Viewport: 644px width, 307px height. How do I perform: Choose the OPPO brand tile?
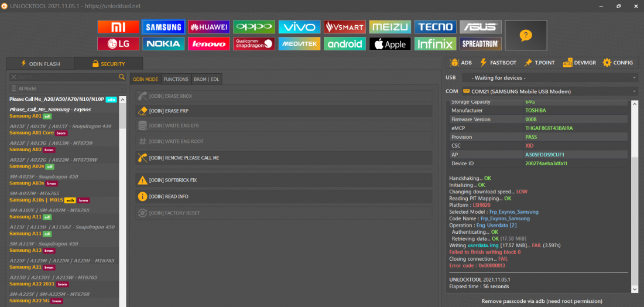[254, 27]
